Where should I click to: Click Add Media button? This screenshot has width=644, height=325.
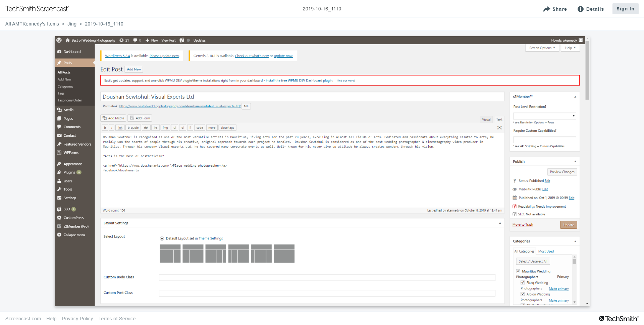(x=113, y=118)
